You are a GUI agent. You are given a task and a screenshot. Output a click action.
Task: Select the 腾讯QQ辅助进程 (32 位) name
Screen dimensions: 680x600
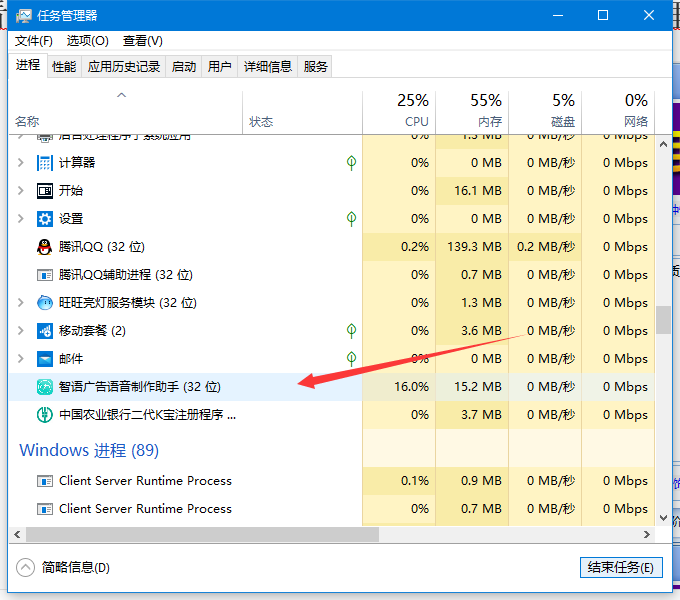[126, 275]
